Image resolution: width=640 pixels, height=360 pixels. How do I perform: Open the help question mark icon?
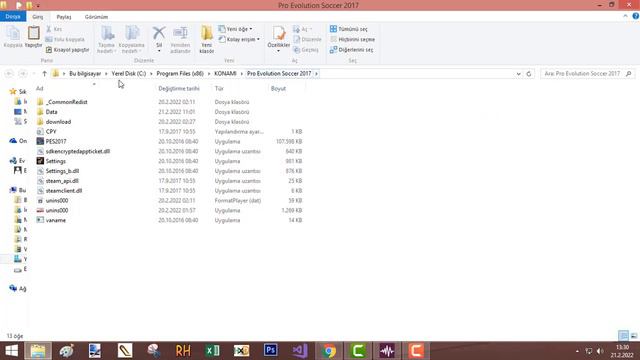[636, 16]
